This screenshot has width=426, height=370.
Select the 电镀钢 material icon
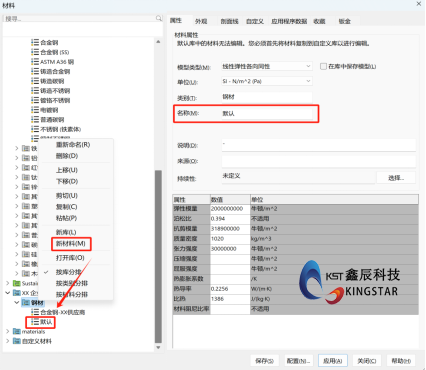point(35,110)
